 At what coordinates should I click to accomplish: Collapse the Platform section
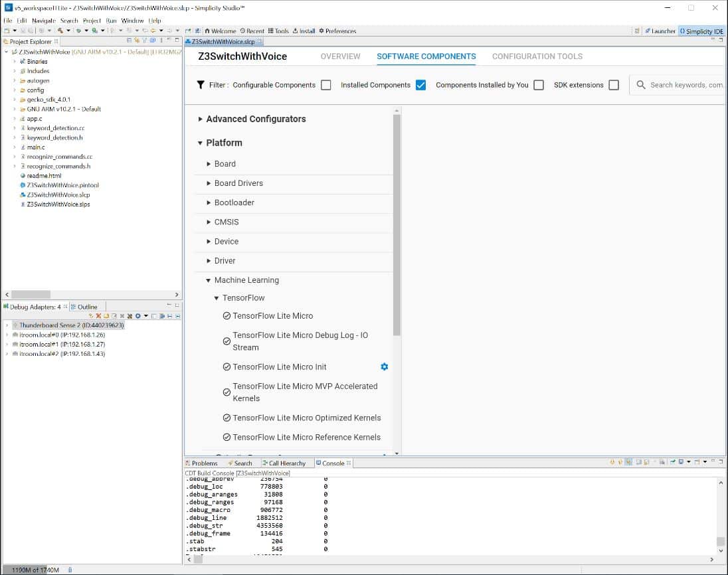(200, 143)
